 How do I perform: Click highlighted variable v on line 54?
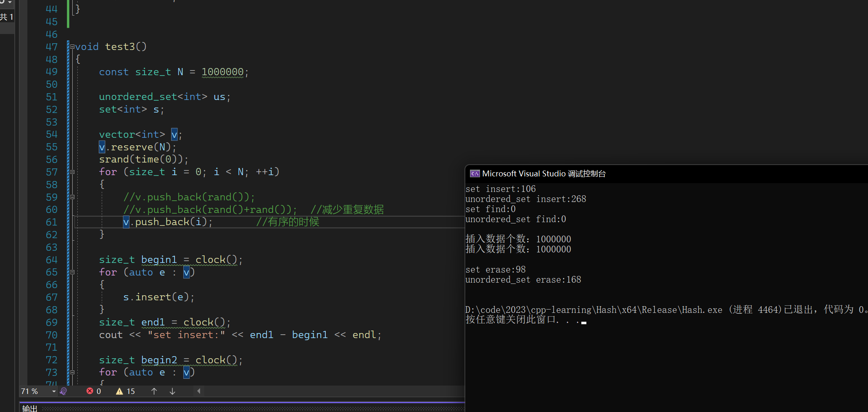[x=174, y=134]
